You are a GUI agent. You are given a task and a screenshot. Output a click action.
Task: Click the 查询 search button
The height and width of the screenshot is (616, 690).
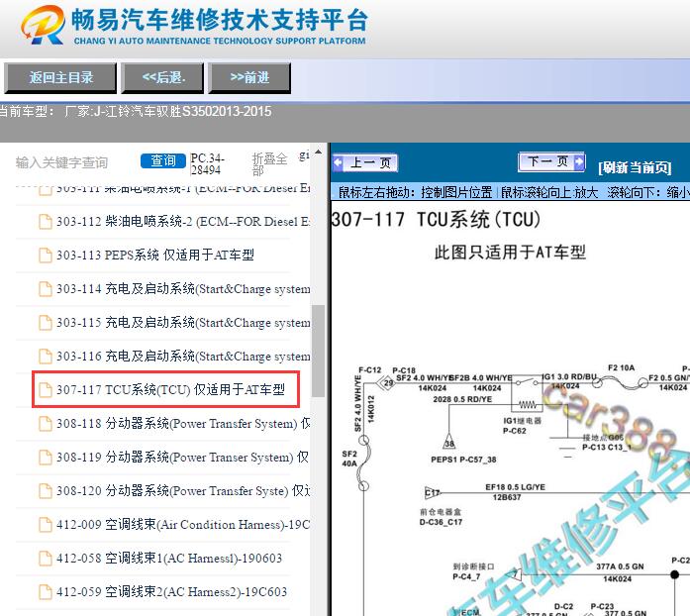click(162, 161)
